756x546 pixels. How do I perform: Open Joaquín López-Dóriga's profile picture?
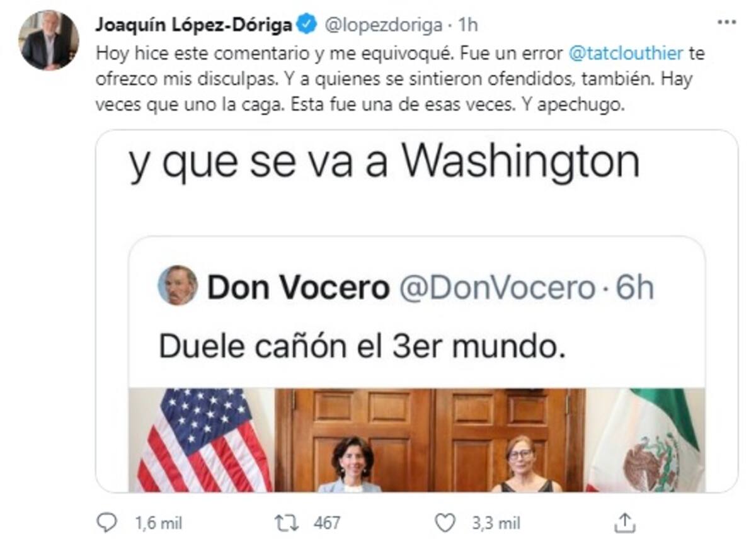pyautogui.click(x=49, y=40)
